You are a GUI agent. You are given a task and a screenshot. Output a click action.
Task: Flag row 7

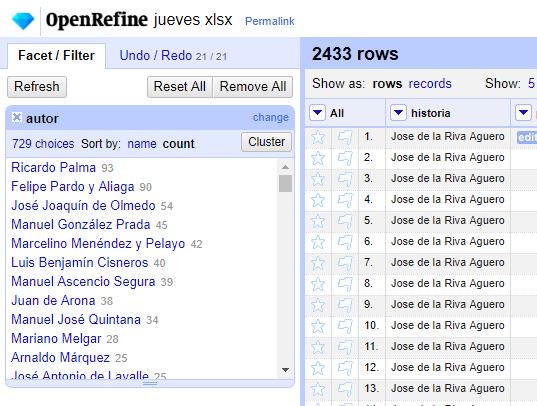coord(345,263)
